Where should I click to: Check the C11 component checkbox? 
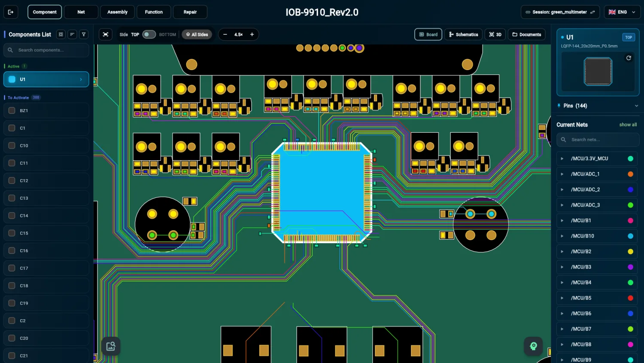click(x=12, y=163)
